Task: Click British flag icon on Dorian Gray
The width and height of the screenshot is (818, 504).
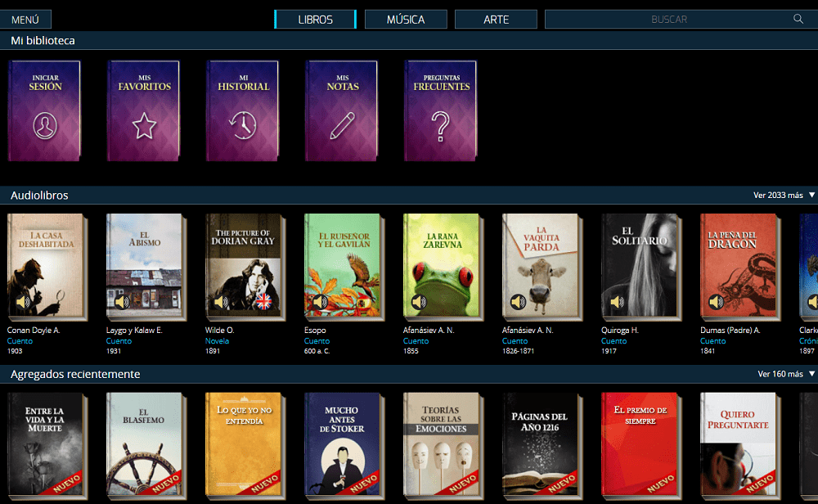Action: point(263,302)
